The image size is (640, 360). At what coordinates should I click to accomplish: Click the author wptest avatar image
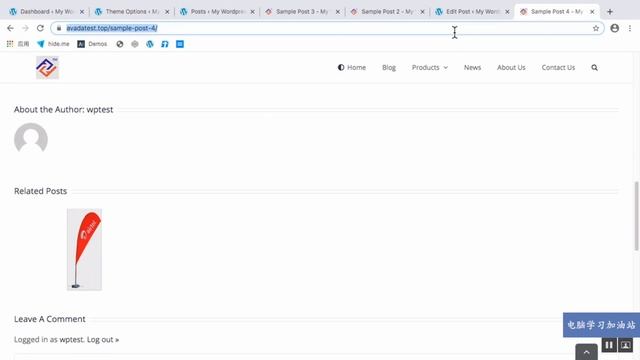click(31, 139)
